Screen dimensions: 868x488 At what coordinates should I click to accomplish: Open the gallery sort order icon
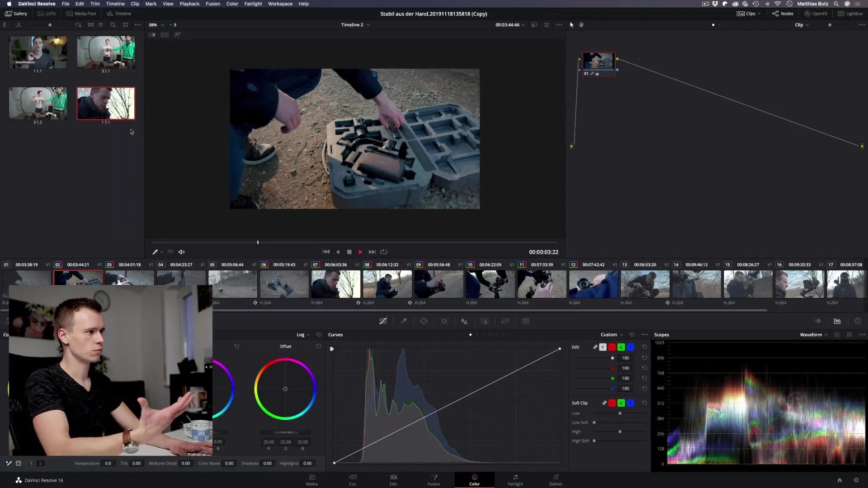[x=78, y=25]
